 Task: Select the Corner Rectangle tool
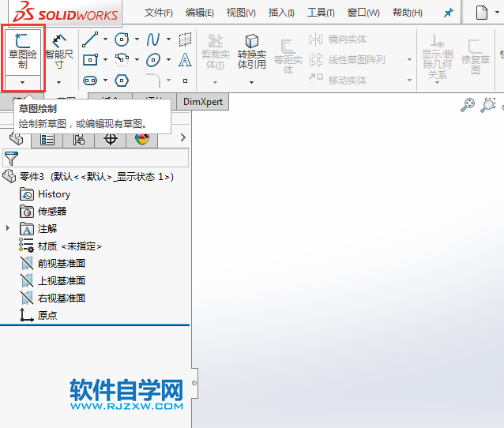point(90,60)
